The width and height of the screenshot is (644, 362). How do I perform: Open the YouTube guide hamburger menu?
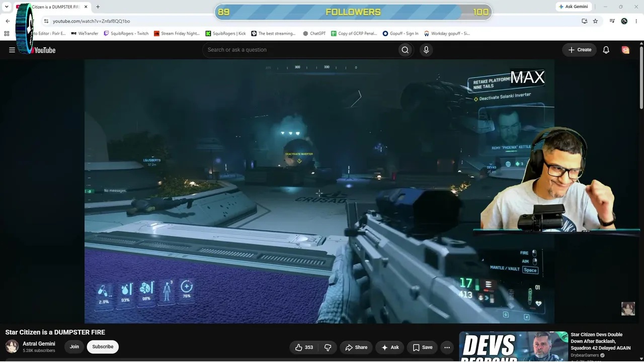pyautogui.click(x=12, y=50)
